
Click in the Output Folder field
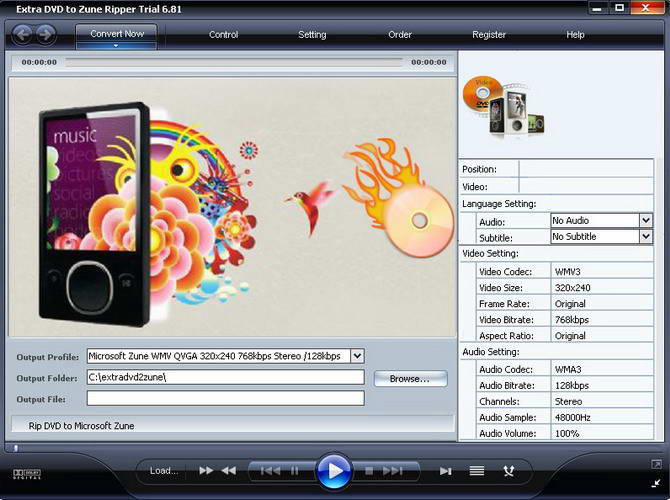coord(226,377)
